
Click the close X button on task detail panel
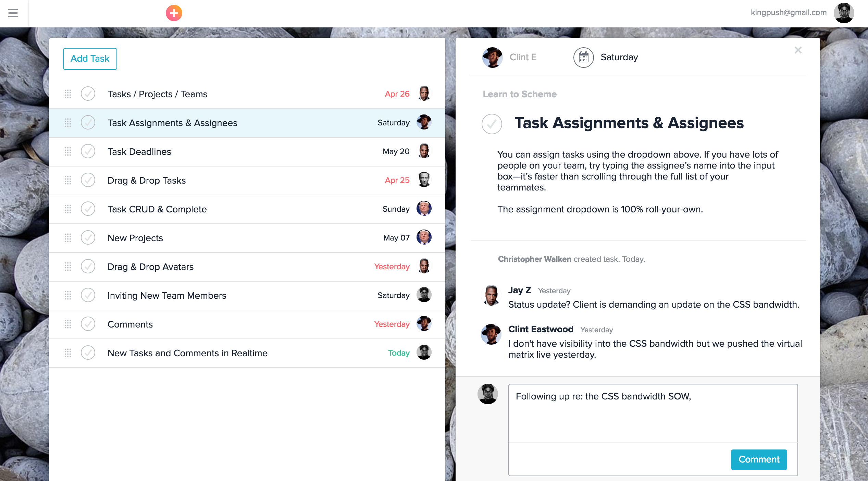coord(798,50)
